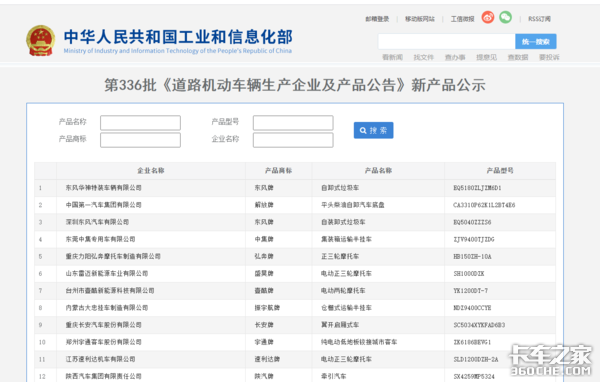The height and width of the screenshot is (382, 600).
Task: Open the RSS订阅 link
Action: click(540, 19)
